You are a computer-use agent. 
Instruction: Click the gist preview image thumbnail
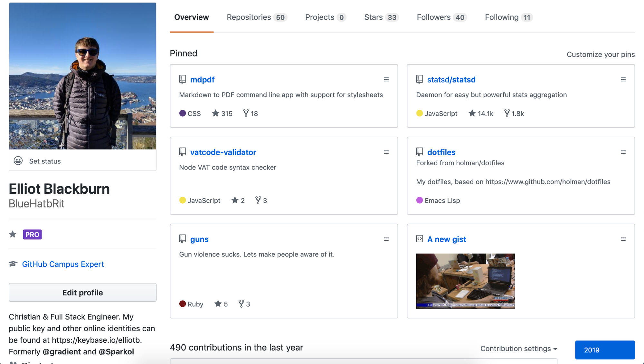coord(465,281)
